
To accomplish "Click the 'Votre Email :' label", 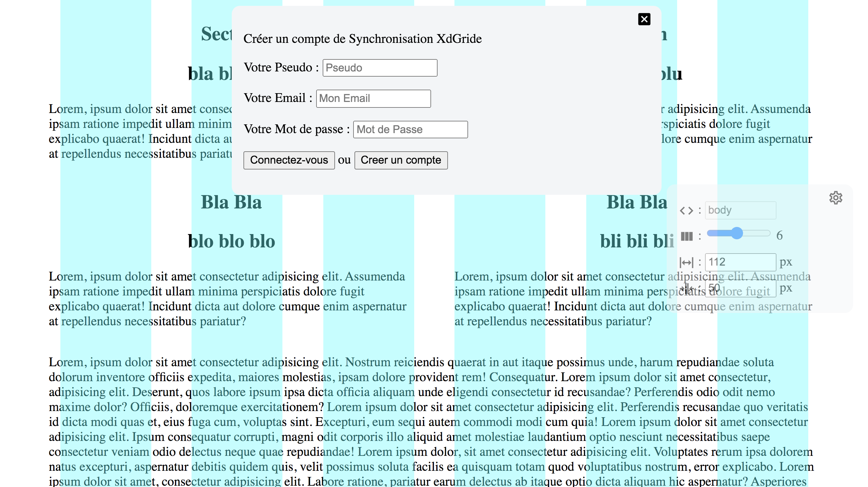I will pyautogui.click(x=278, y=98).
